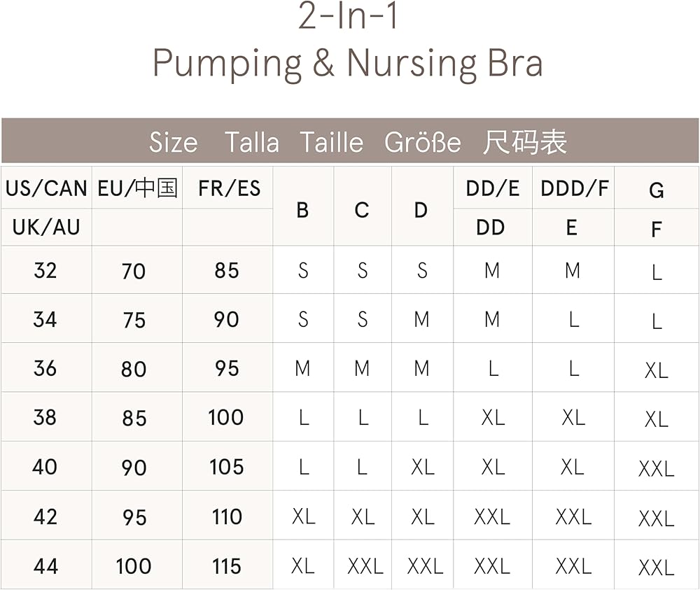Select the UK/AU row header
Viewport: 700px width, 590px height.
click(x=46, y=227)
